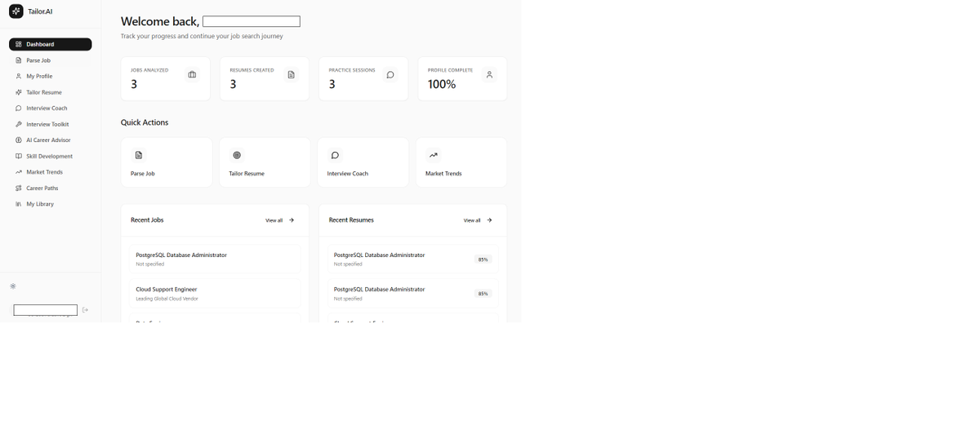Click the Interview Coach quick action card
The width and height of the screenshot is (980, 448).
click(x=363, y=162)
